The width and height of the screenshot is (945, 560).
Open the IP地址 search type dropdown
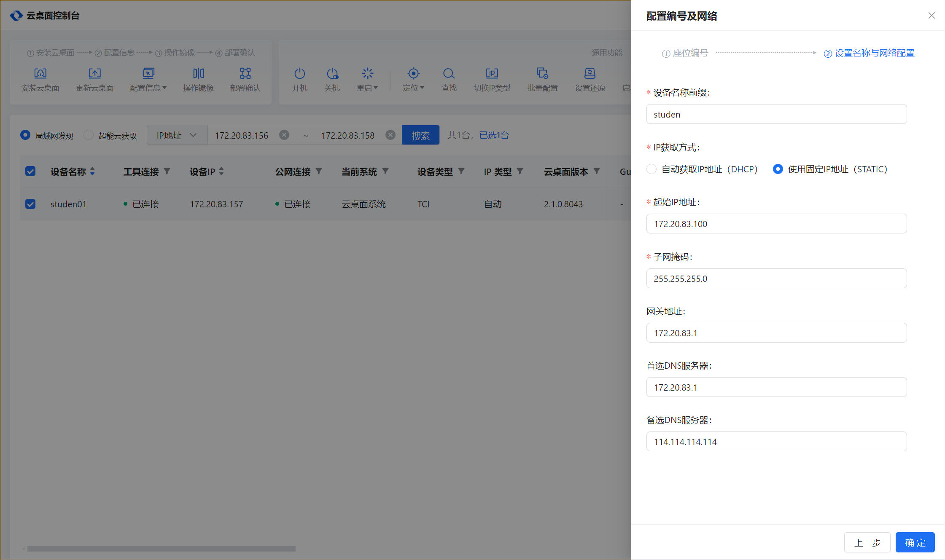click(x=177, y=135)
